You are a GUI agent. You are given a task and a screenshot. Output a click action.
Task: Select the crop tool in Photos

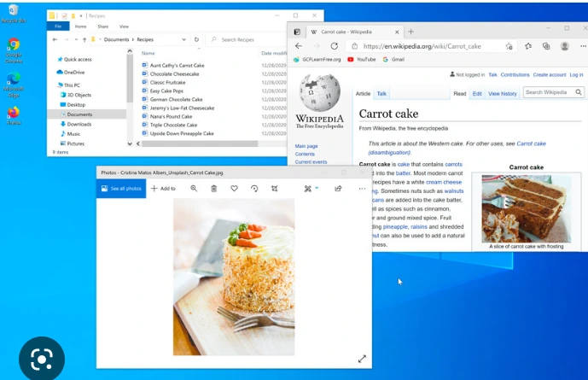(275, 189)
